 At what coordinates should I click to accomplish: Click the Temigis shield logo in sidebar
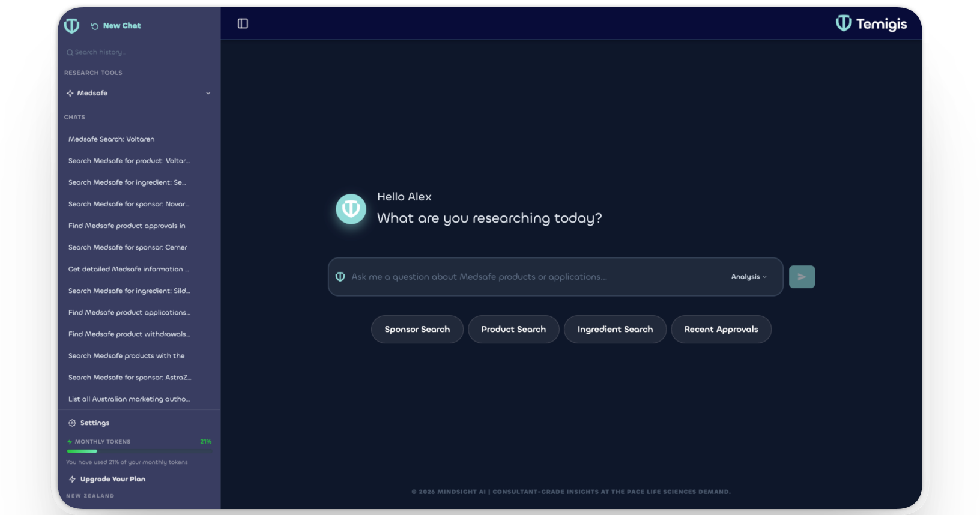tap(72, 26)
